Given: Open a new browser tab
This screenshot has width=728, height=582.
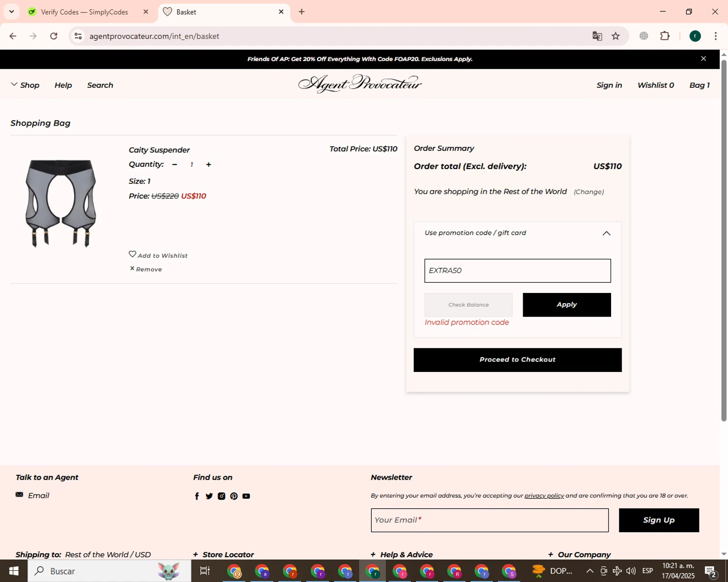Looking at the screenshot, I should point(301,12).
